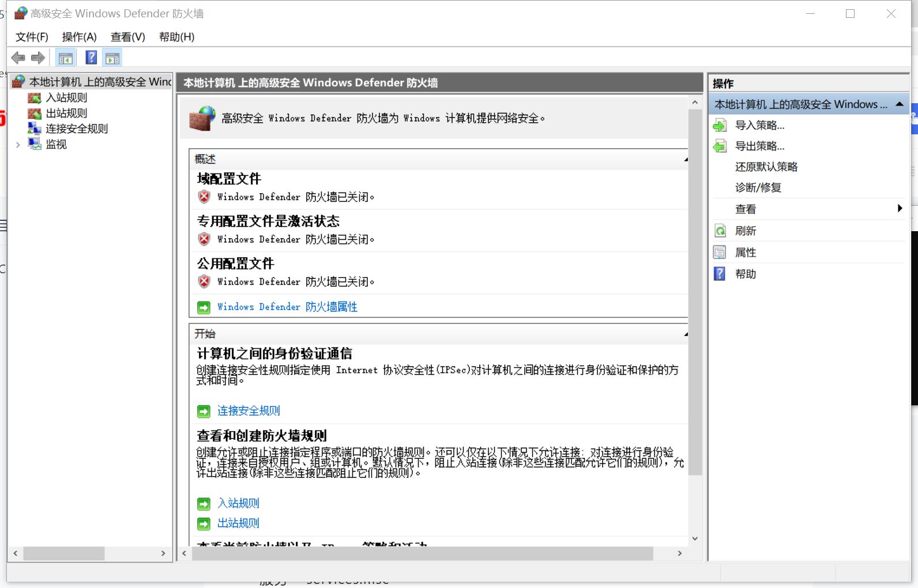Click the left tree horizontal scroll left arrow
Image resolution: width=918 pixels, height=588 pixels.
coord(16,553)
